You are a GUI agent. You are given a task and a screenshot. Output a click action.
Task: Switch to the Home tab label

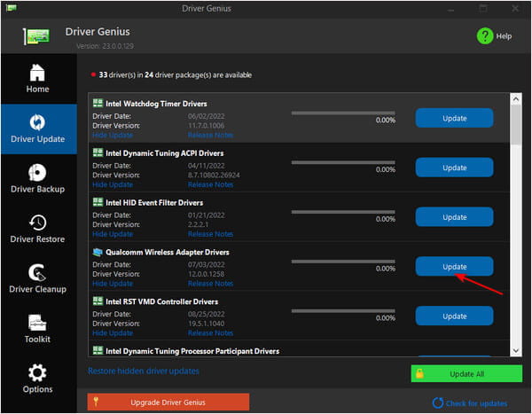coord(37,90)
